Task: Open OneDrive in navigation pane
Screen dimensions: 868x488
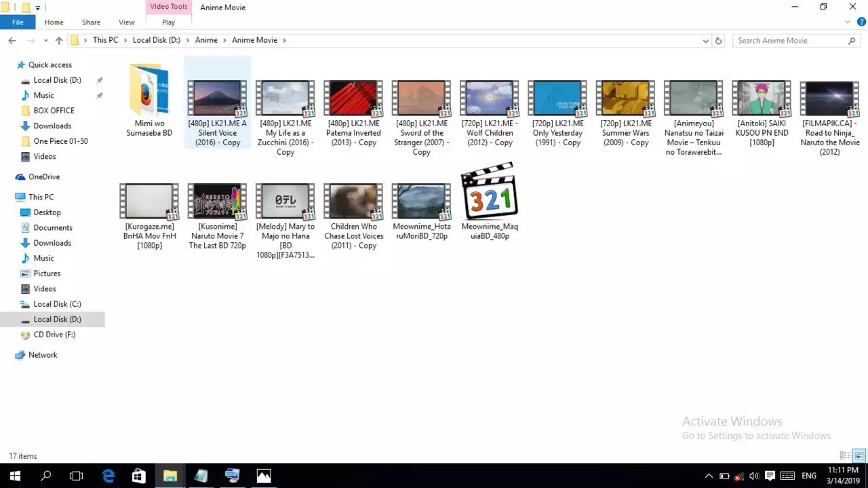Action: tap(44, 176)
